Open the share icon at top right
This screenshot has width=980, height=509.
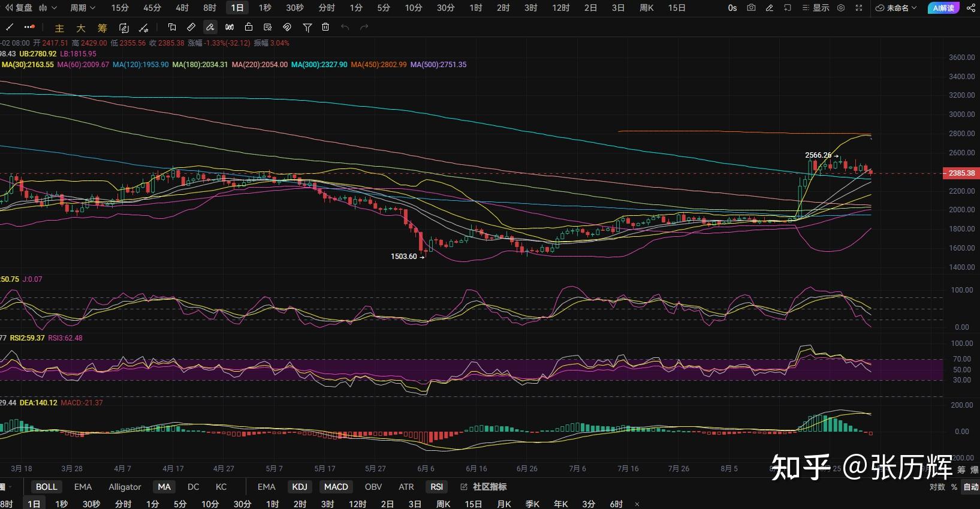point(970,8)
